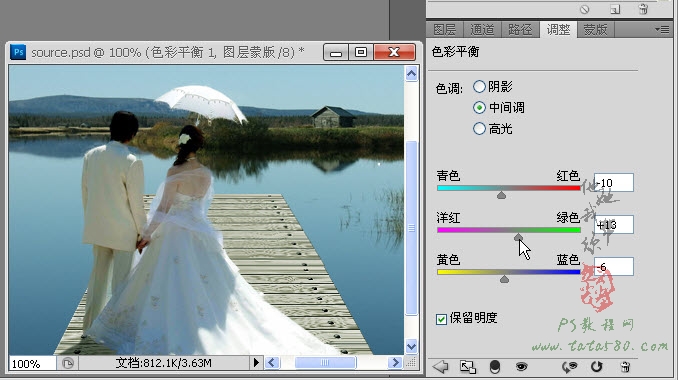
Task: Click the reset adjustment defaults icon
Action: coord(597,367)
